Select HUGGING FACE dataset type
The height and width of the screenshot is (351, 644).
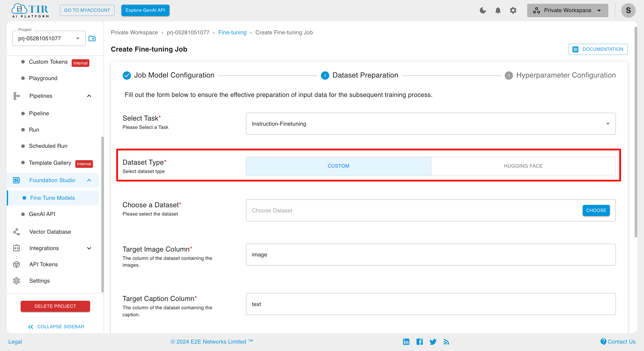pos(523,166)
